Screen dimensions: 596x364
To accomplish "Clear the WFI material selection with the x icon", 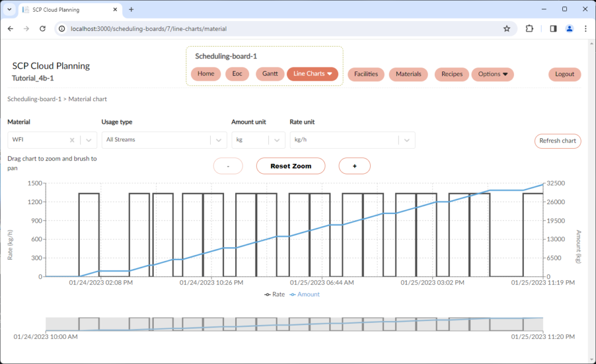I will click(x=72, y=140).
